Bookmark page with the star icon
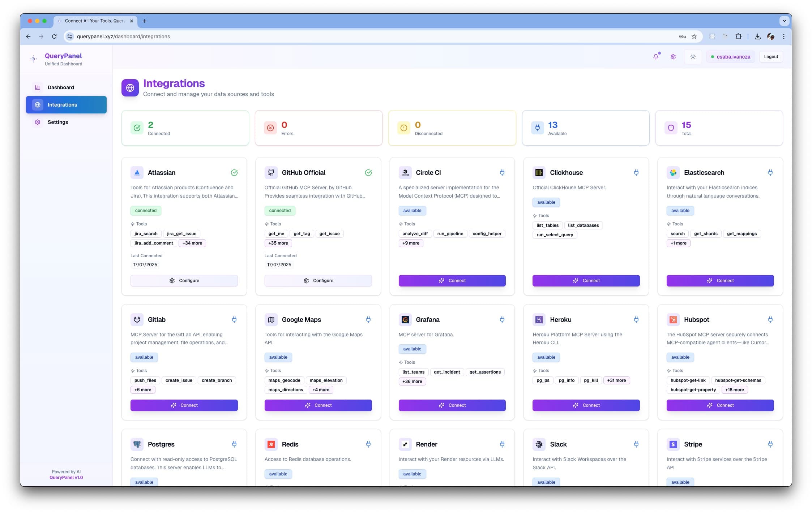Screen dimensions: 812x513 (694, 36)
